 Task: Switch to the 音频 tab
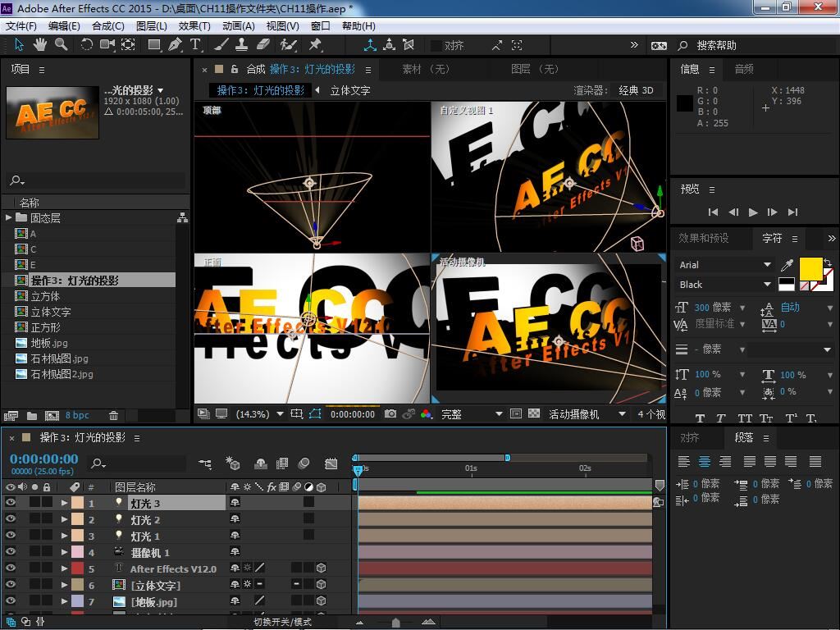coord(743,69)
